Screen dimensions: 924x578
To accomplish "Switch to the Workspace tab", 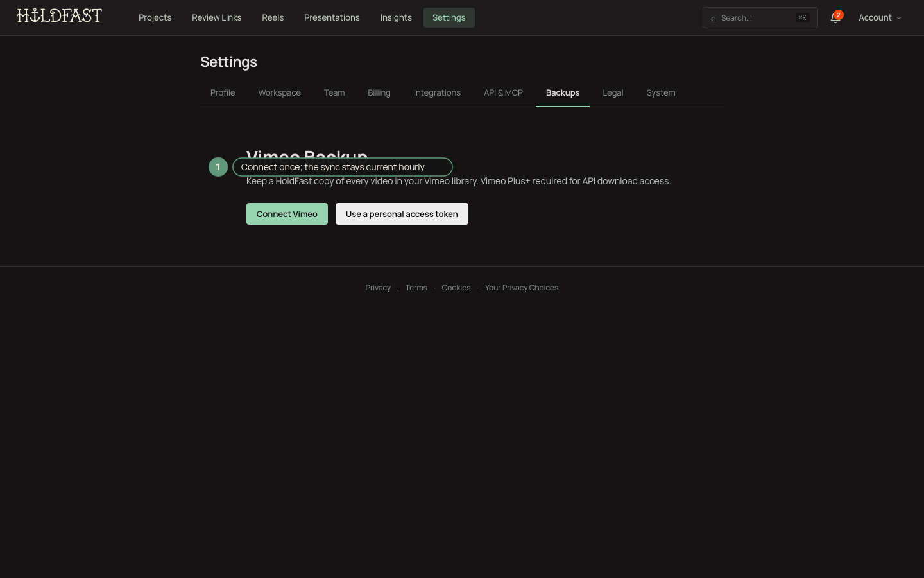I will 280,93.
